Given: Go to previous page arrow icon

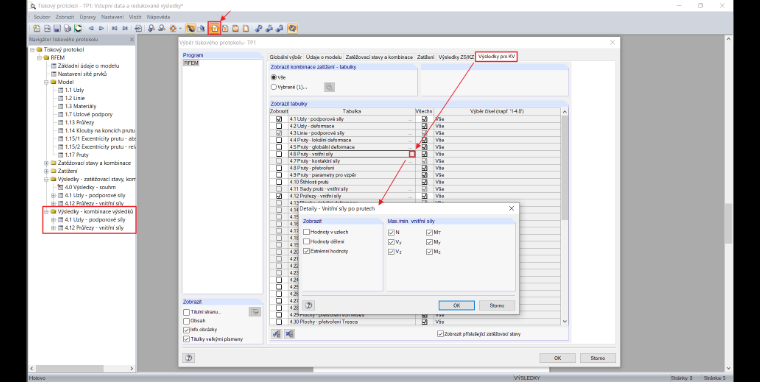Looking at the screenshot, I should tap(91, 29).
